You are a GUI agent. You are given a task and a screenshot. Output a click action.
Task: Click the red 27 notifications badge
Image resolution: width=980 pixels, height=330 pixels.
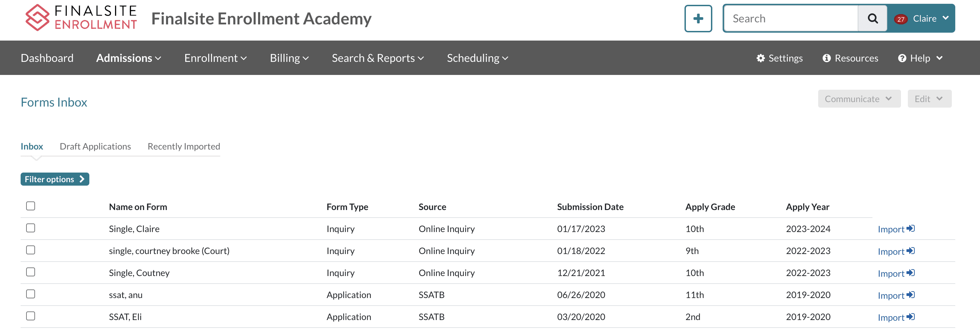coord(901,19)
